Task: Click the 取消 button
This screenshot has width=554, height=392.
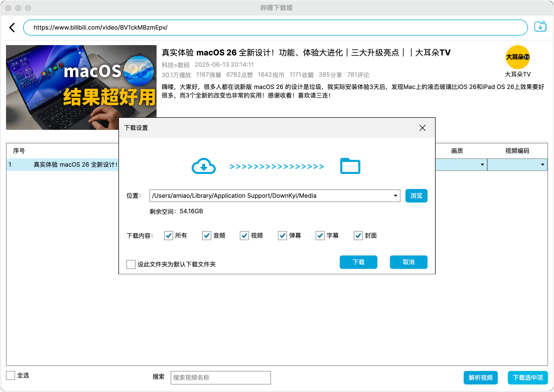Action: (x=408, y=262)
